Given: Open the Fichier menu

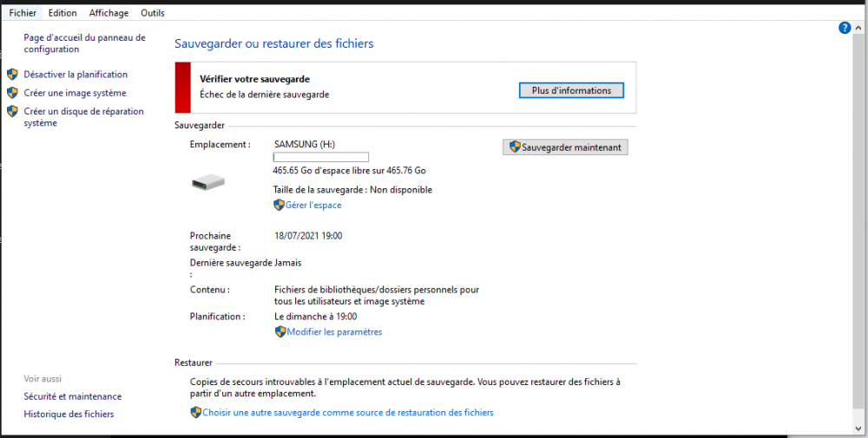Looking at the screenshot, I should (23, 13).
